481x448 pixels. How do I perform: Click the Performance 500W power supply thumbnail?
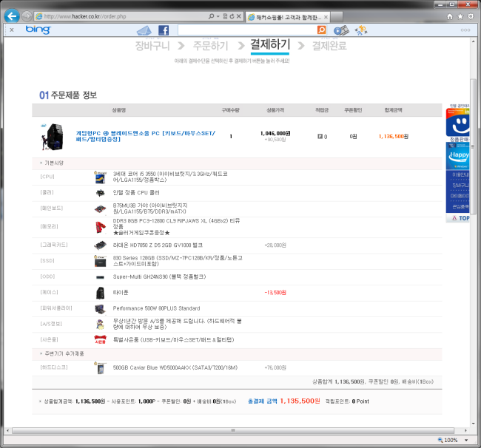pyautogui.click(x=100, y=309)
